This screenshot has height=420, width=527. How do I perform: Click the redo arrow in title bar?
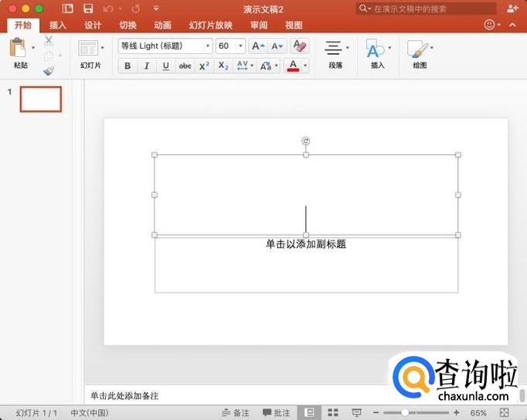point(136,8)
